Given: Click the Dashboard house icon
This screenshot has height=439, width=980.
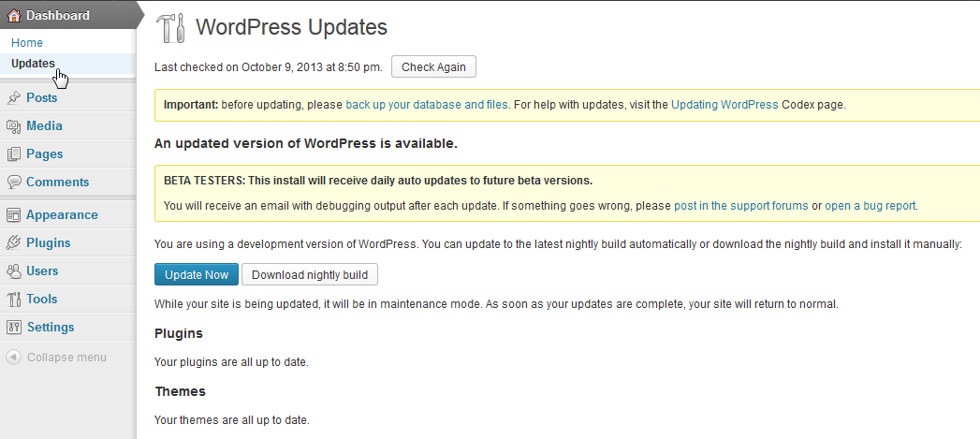Looking at the screenshot, I should coord(14,15).
